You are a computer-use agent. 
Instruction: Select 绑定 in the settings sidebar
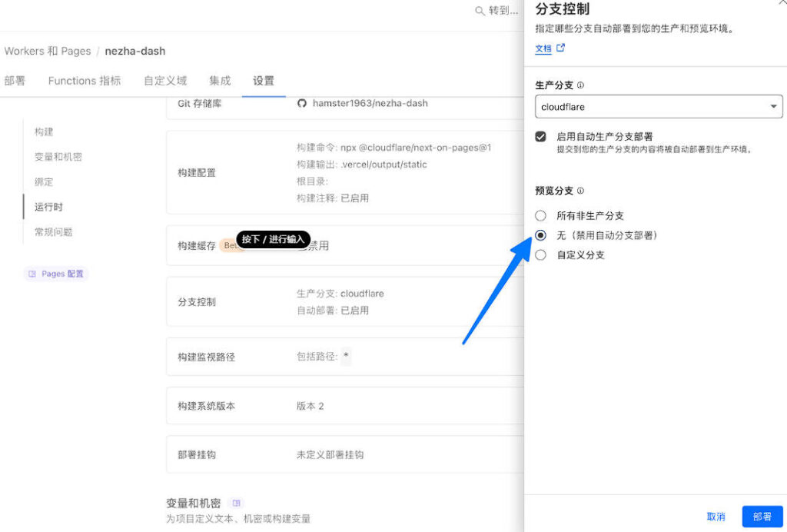point(43,181)
